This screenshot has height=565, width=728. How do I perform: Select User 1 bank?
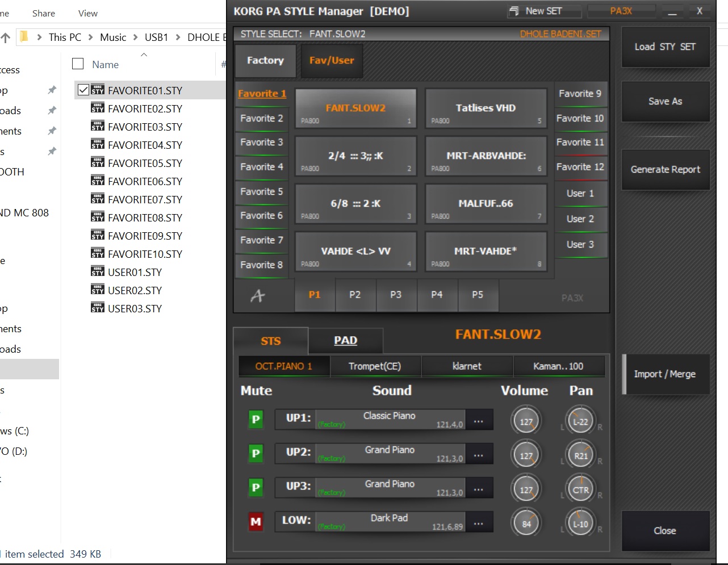coord(580,194)
